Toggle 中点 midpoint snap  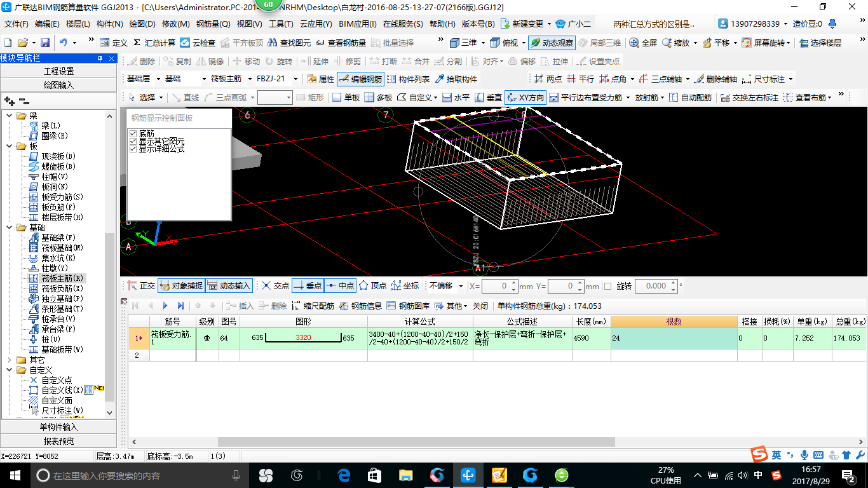click(x=340, y=286)
